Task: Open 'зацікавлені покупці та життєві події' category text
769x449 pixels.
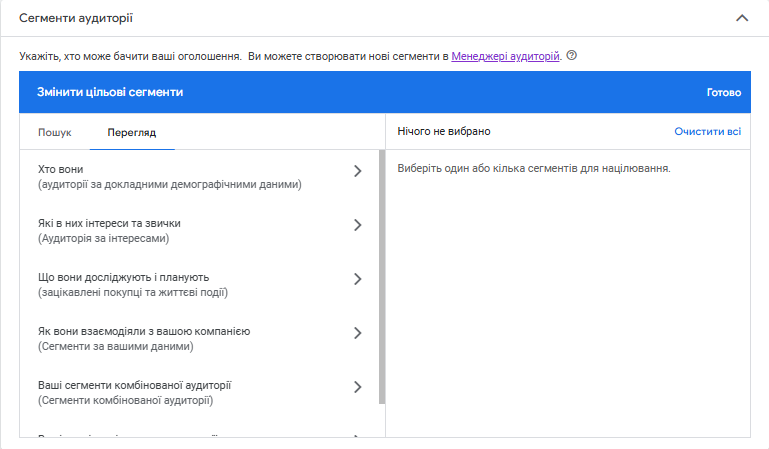Action: point(133,293)
